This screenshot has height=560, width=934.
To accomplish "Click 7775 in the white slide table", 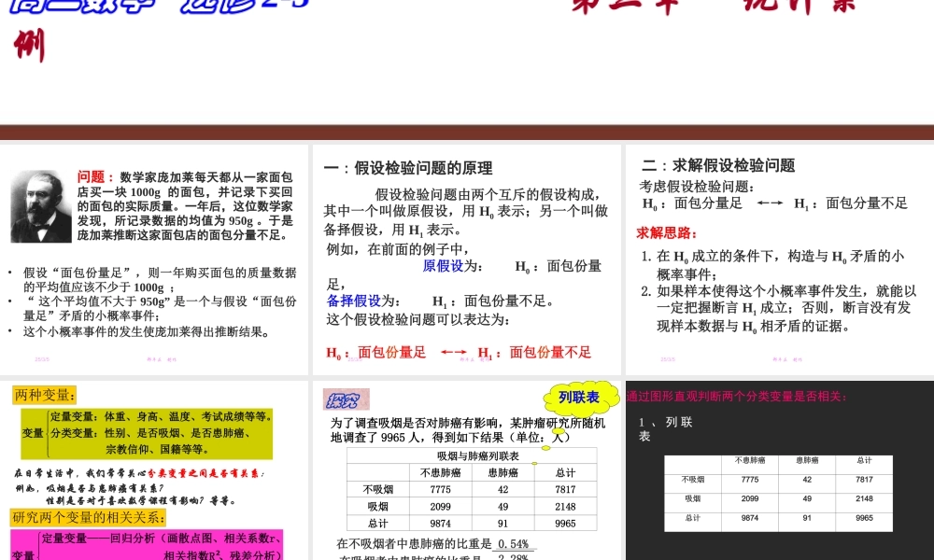I will coord(440,489).
